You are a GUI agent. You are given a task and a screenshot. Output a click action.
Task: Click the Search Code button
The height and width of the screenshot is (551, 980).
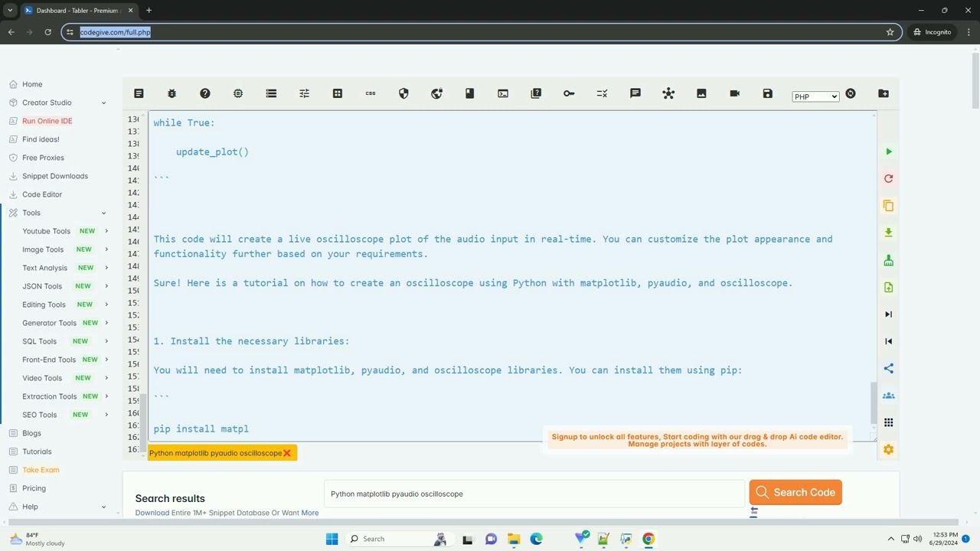[x=795, y=492]
